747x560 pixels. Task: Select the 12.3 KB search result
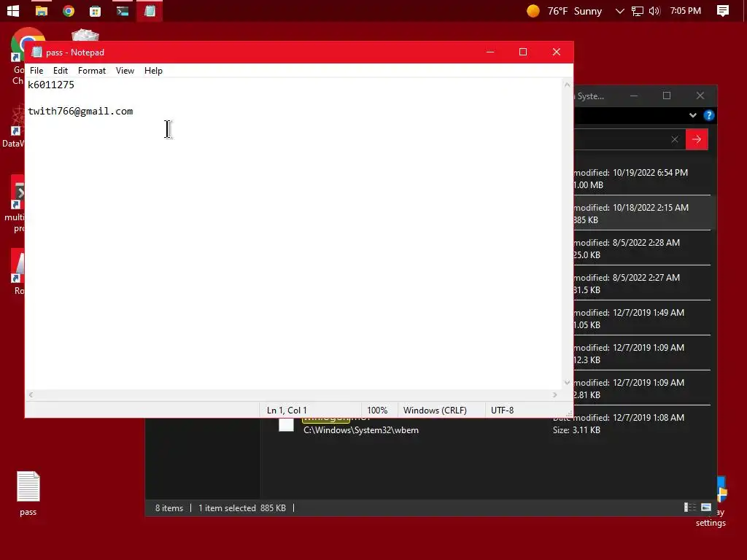[x=642, y=354]
